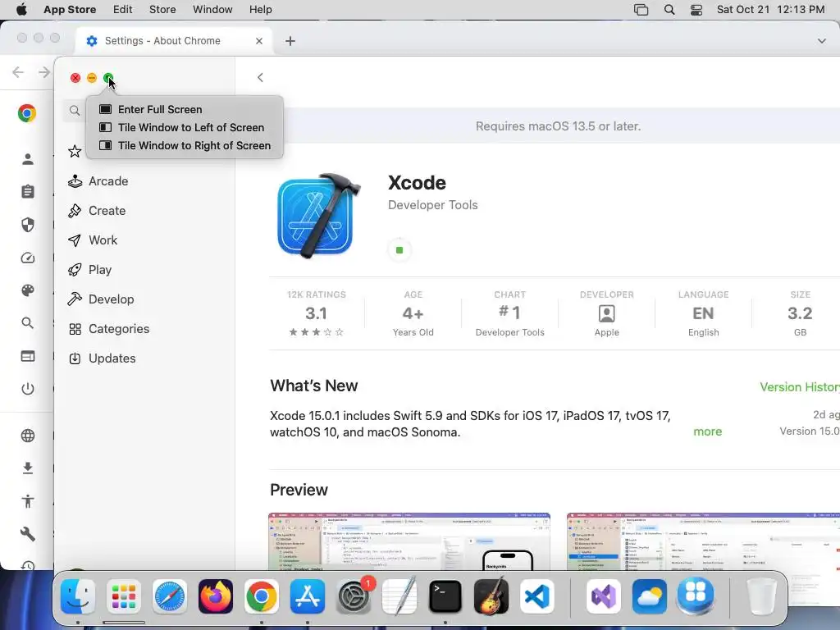Open Search engine icon in Chrome settings
Image resolution: width=840 pixels, height=630 pixels.
28,323
